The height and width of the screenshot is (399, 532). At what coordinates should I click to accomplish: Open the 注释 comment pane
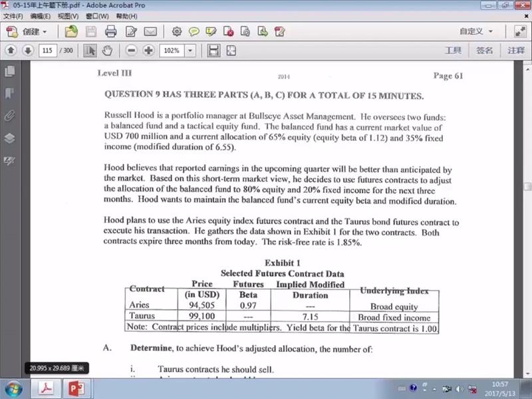click(516, 51)
